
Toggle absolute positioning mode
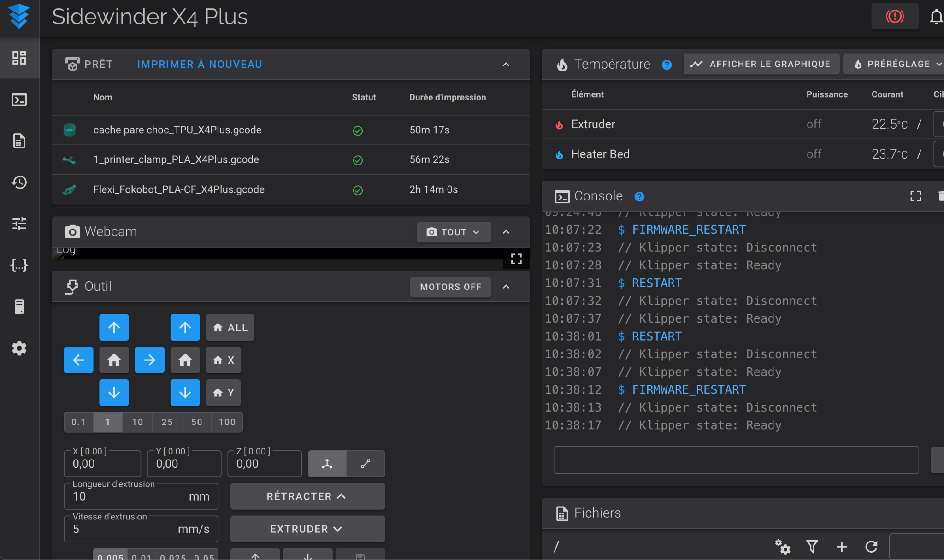click(x=327, y=464)
